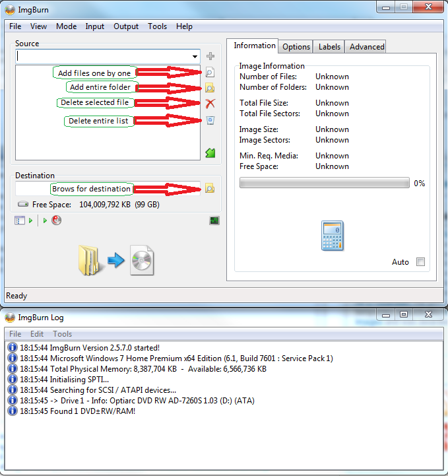Minimize the main ImgBurn window
This screenshot has height=476, width=448.
pyautogui.click(x=385, y=7)
